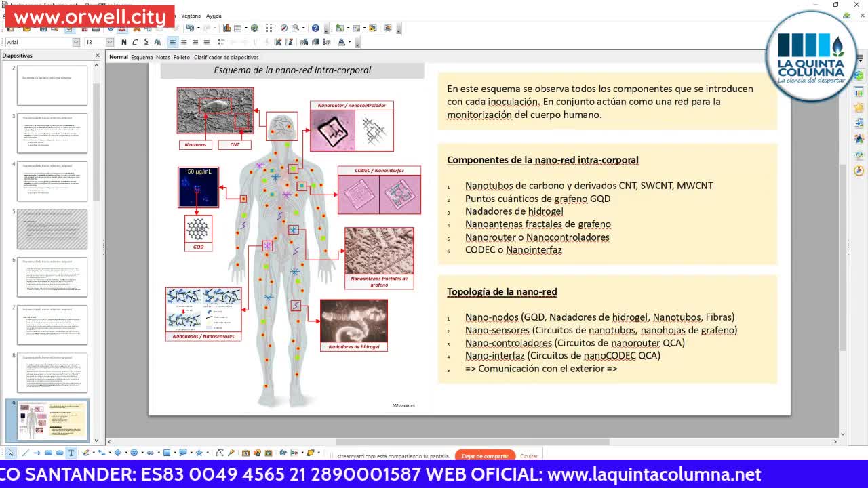The height and width of the screenshot is (488, 868).
Task: Click the Undo icon in top toolbar
Action: click(190, 28)
